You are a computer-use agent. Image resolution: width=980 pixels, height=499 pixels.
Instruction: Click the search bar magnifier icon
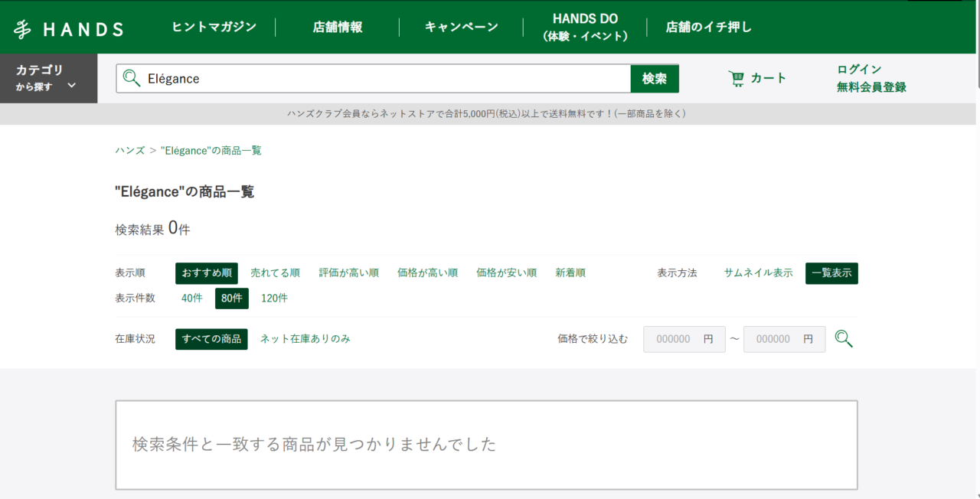point(132,78)
